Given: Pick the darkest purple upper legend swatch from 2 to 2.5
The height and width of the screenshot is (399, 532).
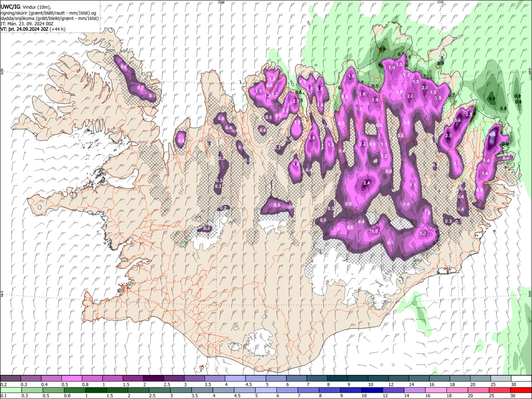Looking at the screenshot, I should (153, 379).
